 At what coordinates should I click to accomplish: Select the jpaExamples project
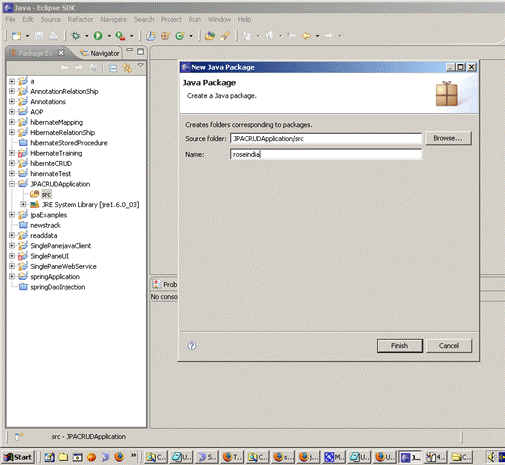pyautogui.click(x=48, y=215)
